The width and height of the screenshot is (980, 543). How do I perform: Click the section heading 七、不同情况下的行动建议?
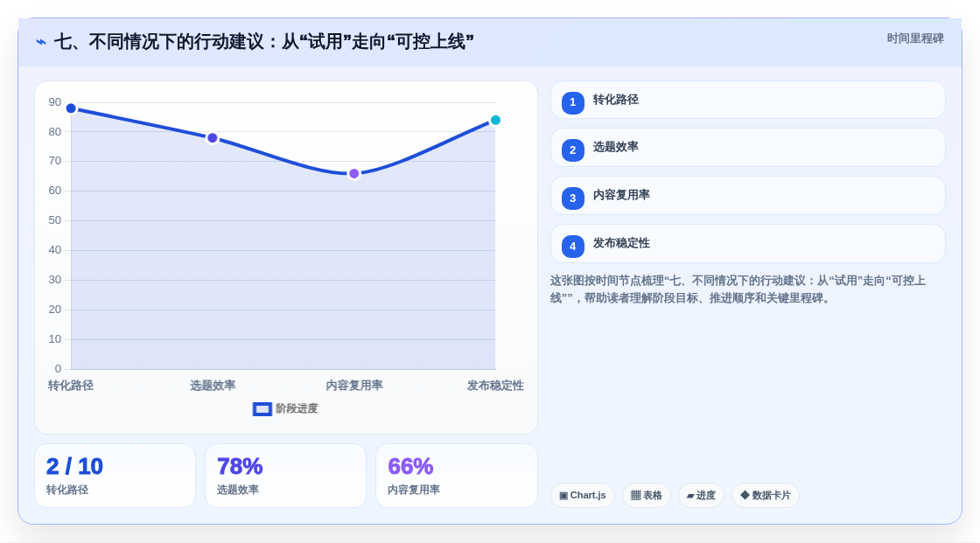click(x=263, y=42)
